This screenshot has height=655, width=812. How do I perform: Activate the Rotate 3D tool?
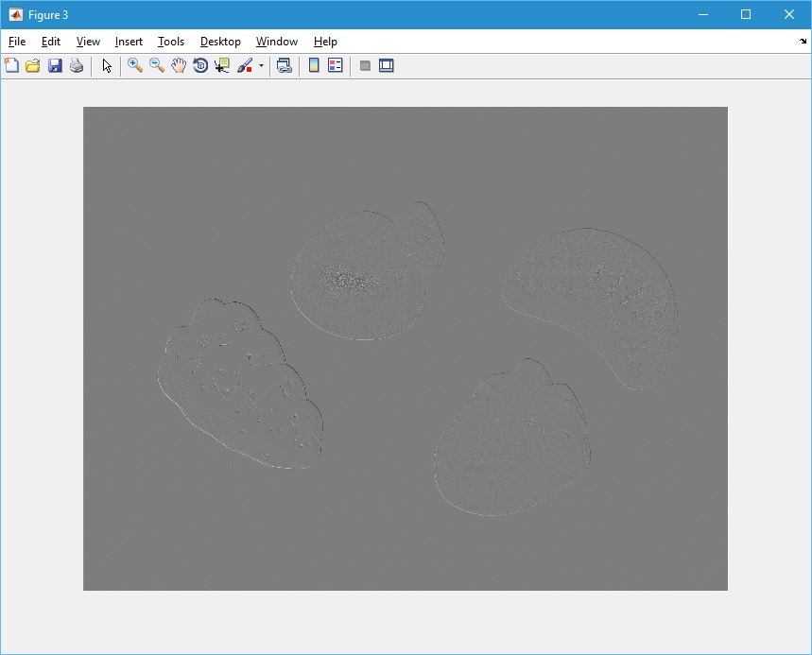(x=200, y=65)
